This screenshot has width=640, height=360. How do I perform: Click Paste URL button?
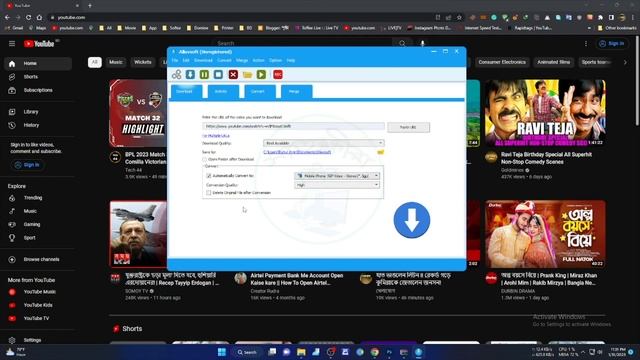pyautogui.click(x=408, y=127)
